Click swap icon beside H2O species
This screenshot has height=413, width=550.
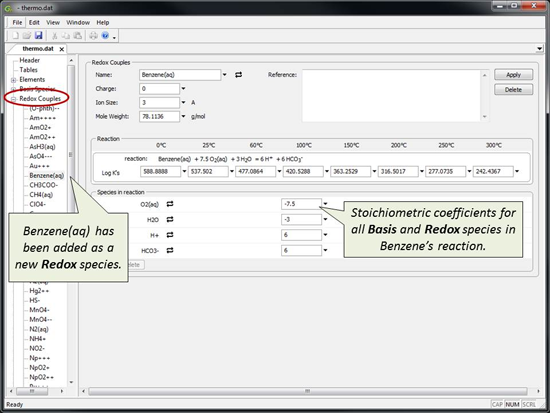170,219
